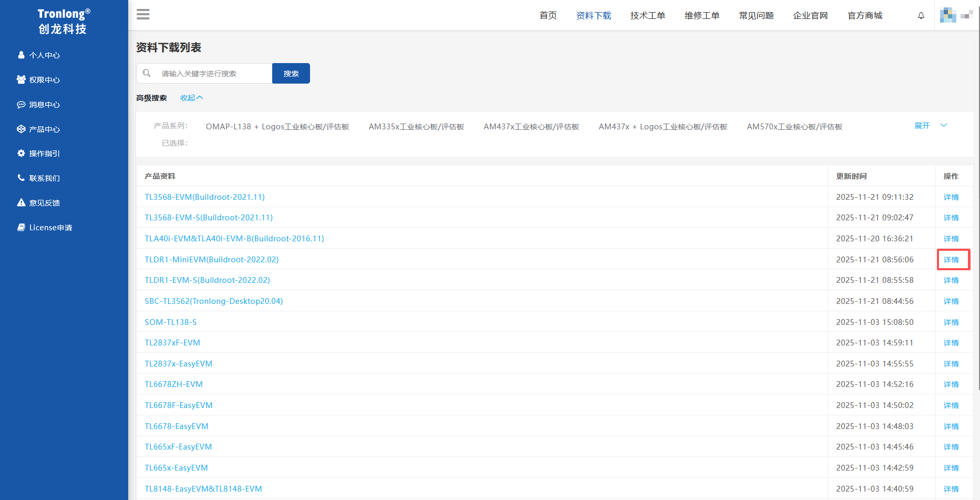Filter by AM437x + Logos series

click(663, 127)
